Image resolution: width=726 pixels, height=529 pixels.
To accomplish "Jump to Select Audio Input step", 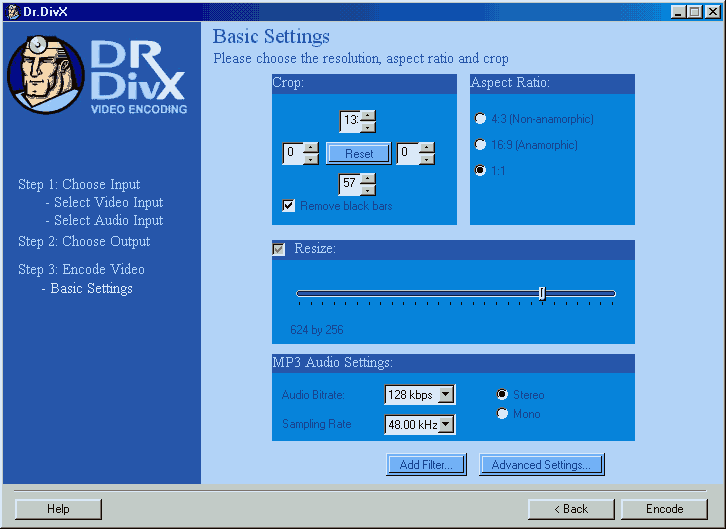I will pos(108,220).
